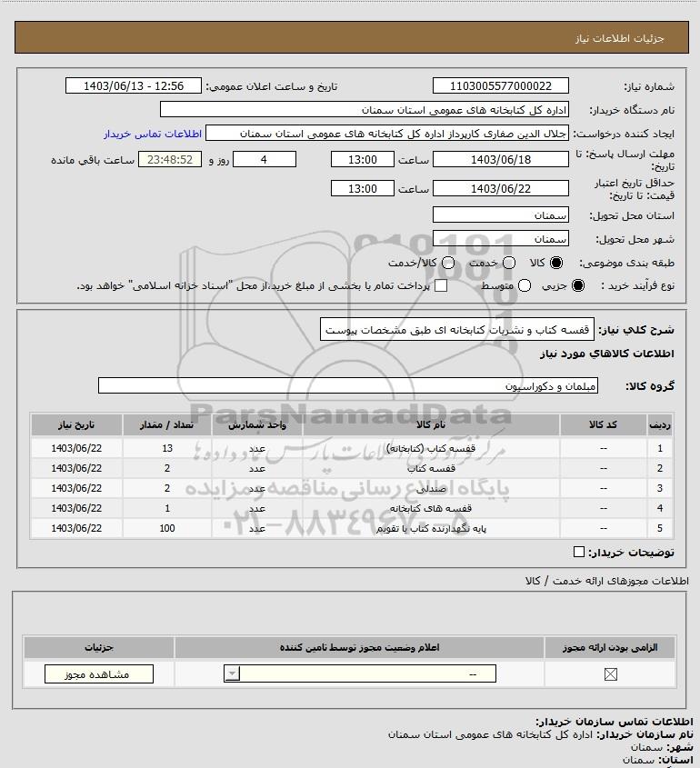Click the جزئیات column header

click(99, 647)
